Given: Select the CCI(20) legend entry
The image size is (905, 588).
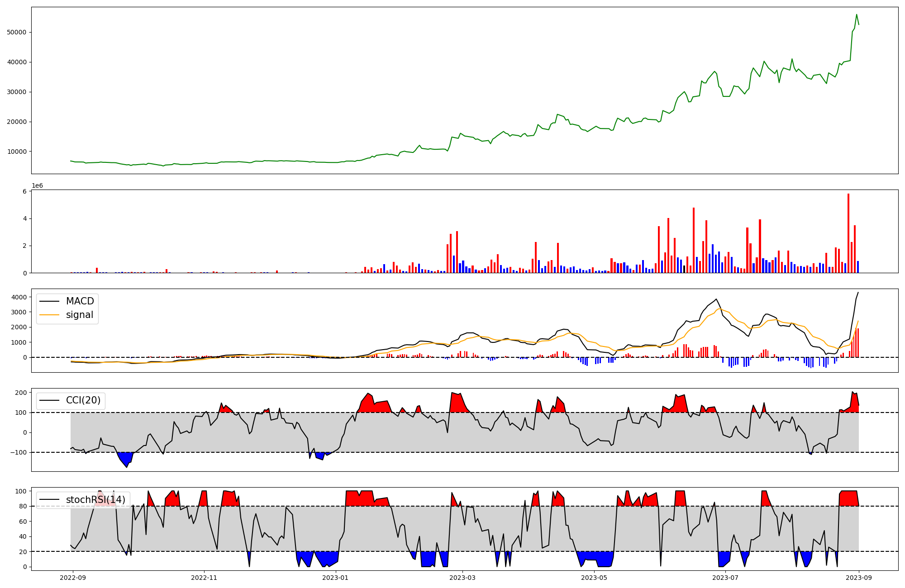Looking at the screenshot, I should (x=83, y=401).
